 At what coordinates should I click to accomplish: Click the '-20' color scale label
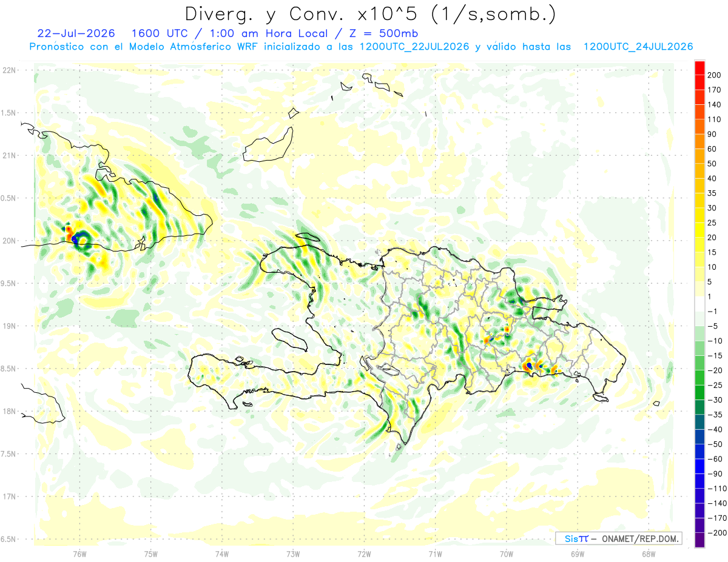[716, 370]
